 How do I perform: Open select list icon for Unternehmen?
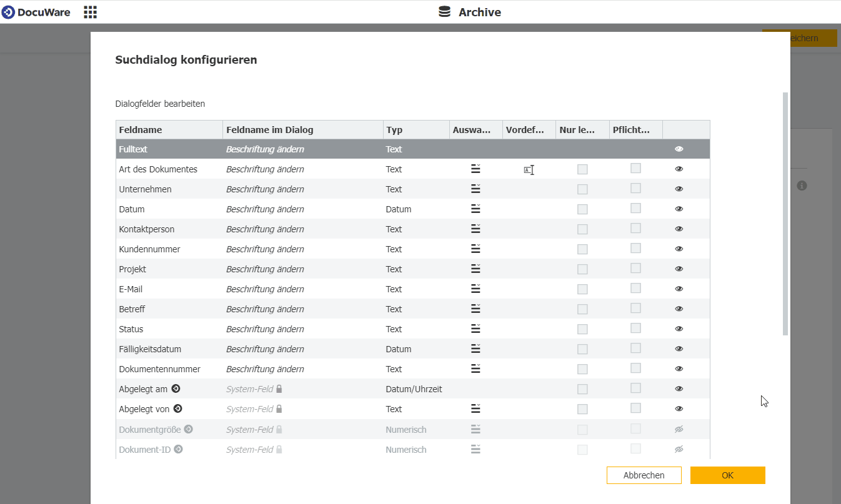[475, 189]
